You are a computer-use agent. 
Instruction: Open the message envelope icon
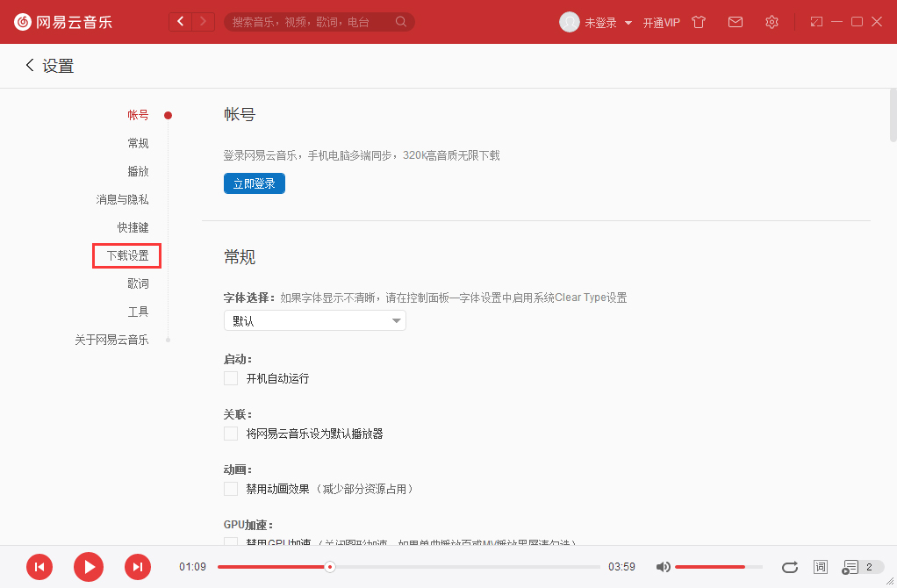(x=736, y=22)
